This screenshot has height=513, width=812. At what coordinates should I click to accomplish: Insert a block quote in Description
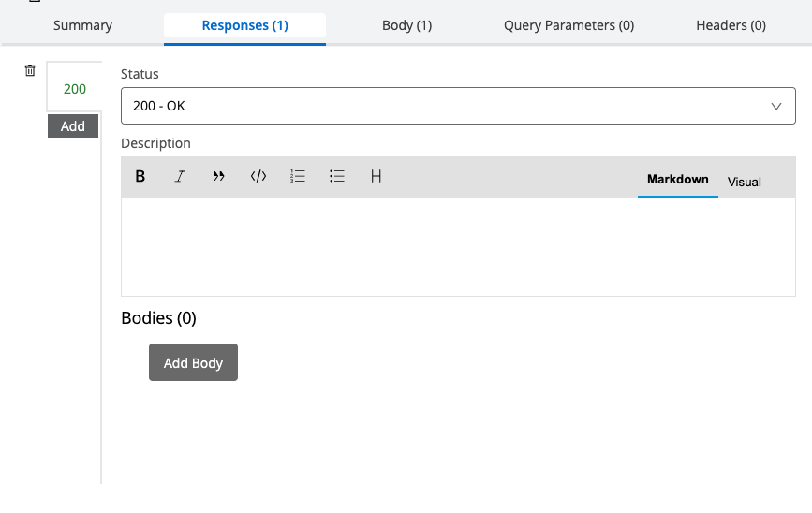pos(219,176)
